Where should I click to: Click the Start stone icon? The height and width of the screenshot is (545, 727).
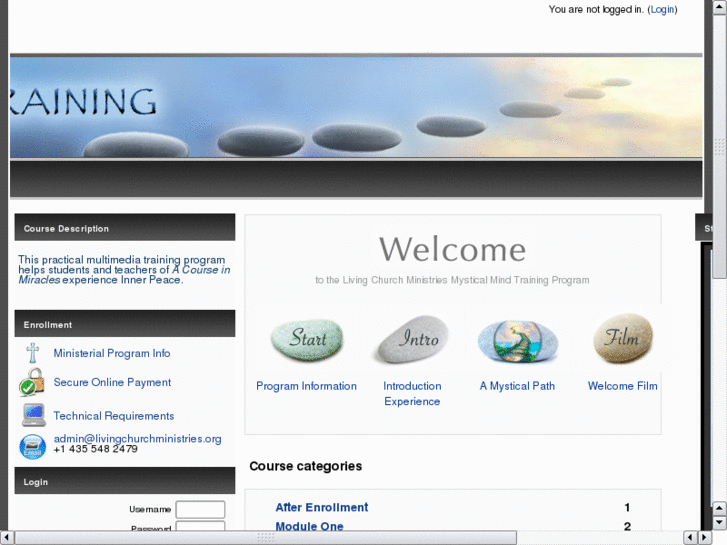(x=307, y=340)
